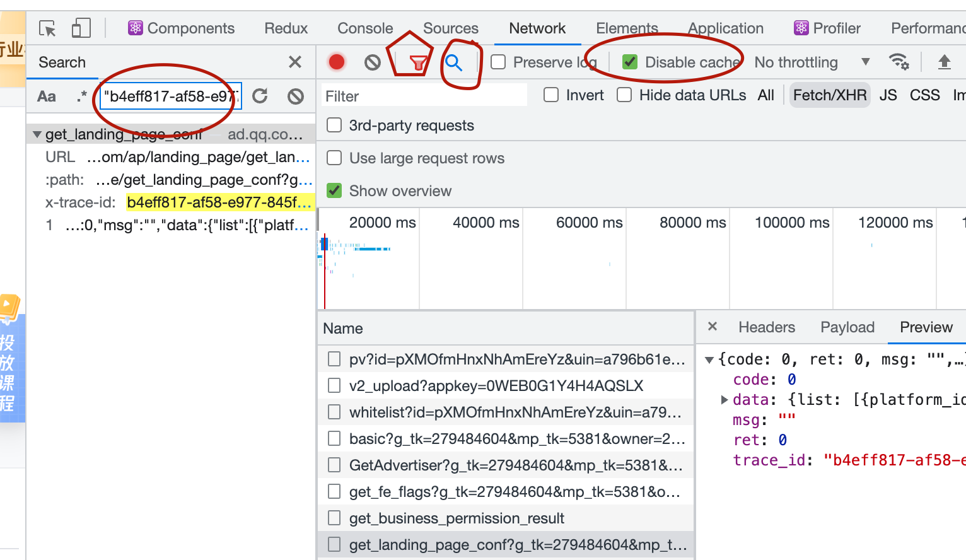966x560 pixels.
Task: Open network search with magnifier icon
Action: (453, 62)
